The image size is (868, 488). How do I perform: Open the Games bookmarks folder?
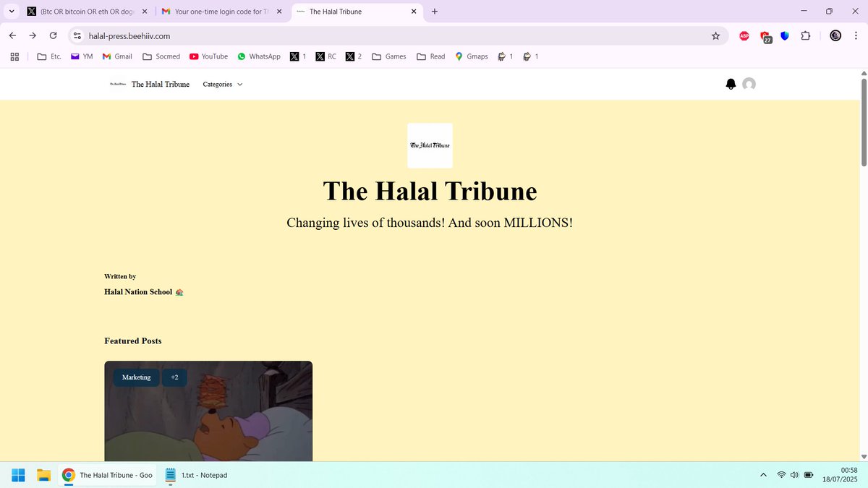389,56
